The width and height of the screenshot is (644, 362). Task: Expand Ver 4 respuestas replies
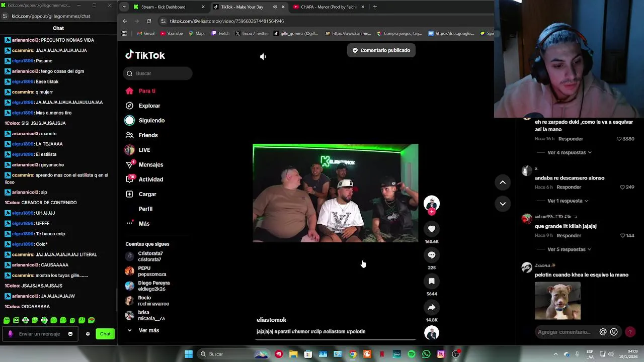click(569, 152)
